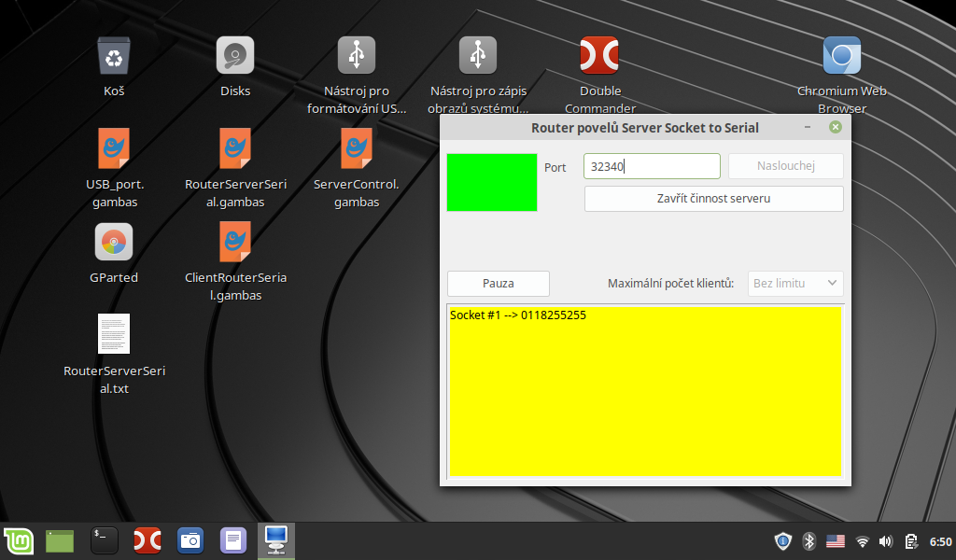This screenshot has width=956, height=560.
Task: Select the RouterServerSerial.gambas file icon
Action: (234, 148)
